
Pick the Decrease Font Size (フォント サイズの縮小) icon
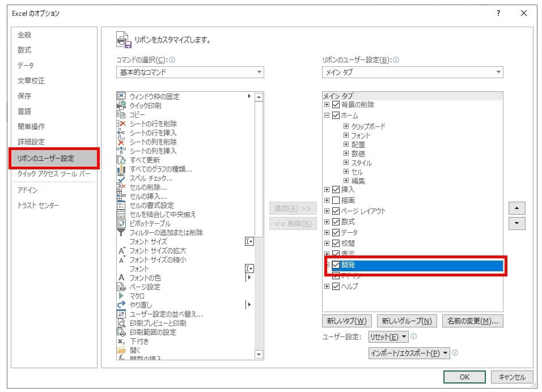[x=121, y=259]
